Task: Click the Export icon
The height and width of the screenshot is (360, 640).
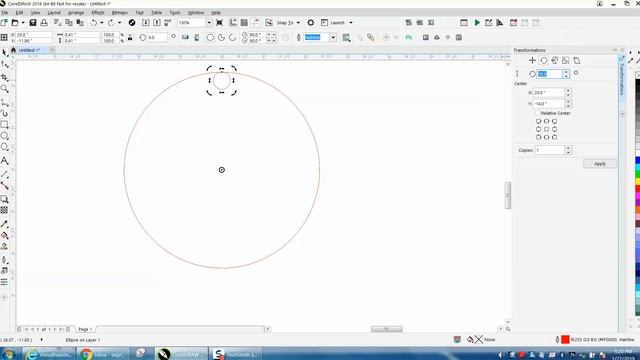Action: pyautogui.click(x=157, y=23)
